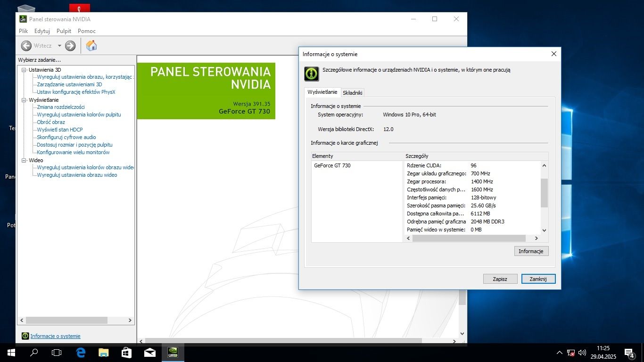Select Dostosuj rozmiar i pozycję pulpitu
Viewport: 644px width, 362px height.
(x=74, y=145)
